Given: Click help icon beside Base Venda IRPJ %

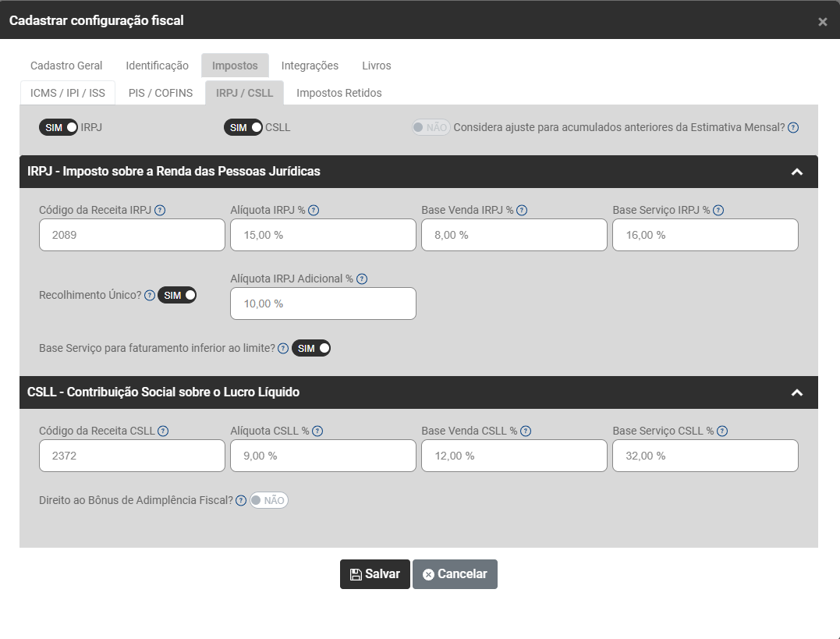Looking at the screenshot, I should click(522, 211).
